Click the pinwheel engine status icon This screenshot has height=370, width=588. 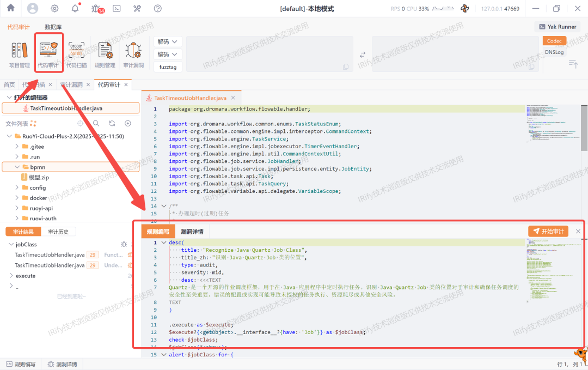tap(464, 8)
